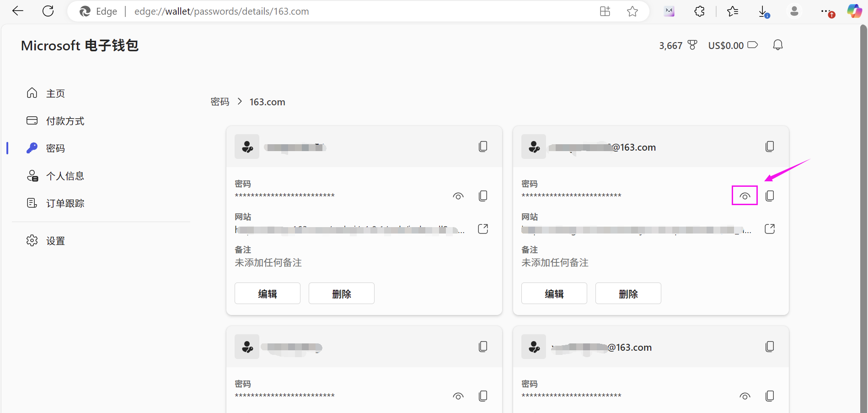
Task: Open 设置 from the wallet sidebar
Action: tap(55, 241)
